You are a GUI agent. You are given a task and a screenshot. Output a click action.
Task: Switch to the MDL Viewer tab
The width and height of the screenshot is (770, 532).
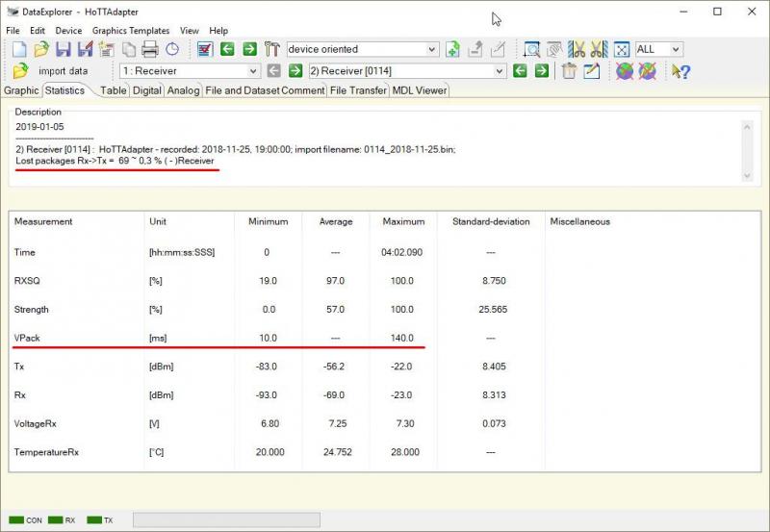click(x=419, y=90)
